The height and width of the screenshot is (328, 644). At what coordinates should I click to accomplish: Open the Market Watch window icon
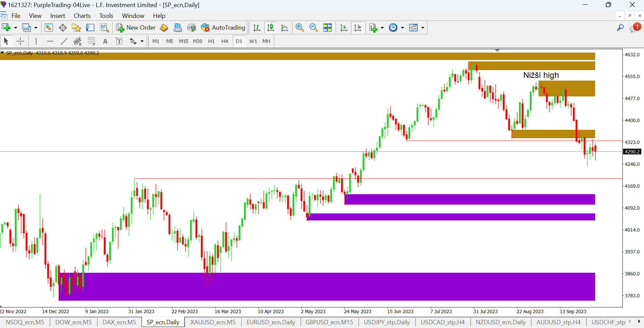49,28
